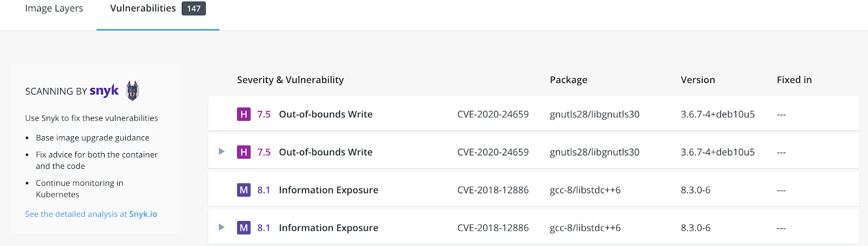Click the first Medium severity badge for gcc-8

(244, 190)
